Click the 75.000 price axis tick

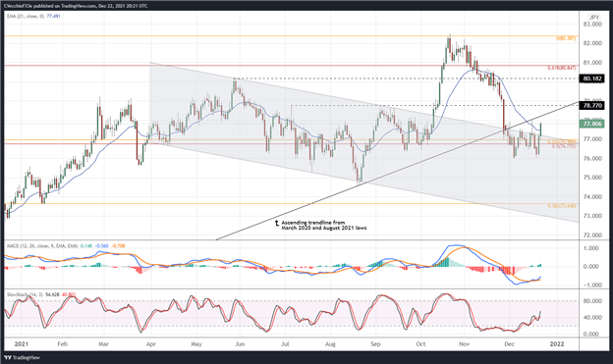(x=592, y=178)
